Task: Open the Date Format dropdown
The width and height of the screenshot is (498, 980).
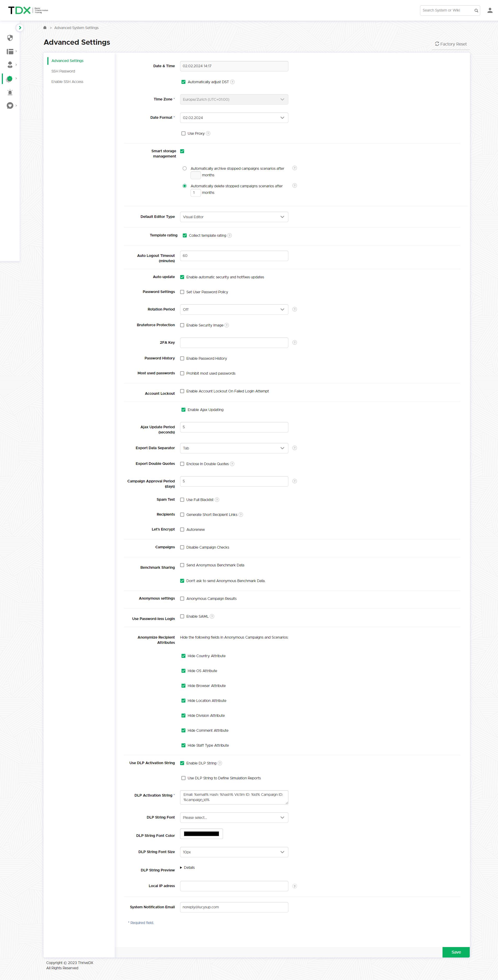Action: tap(234, 118)
